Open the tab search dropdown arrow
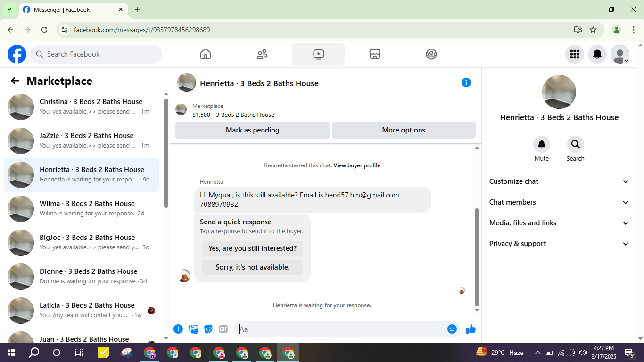 [x=9, y=9]
